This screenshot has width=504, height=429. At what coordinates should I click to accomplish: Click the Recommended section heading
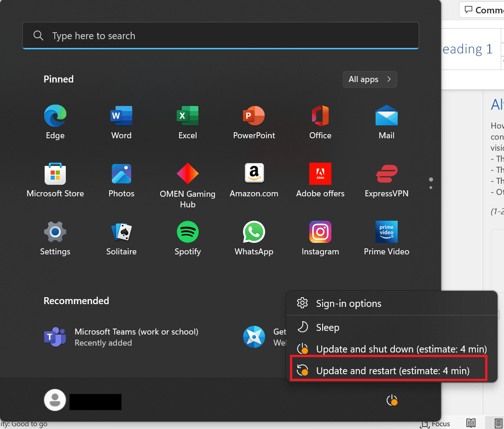coord(76,301)
